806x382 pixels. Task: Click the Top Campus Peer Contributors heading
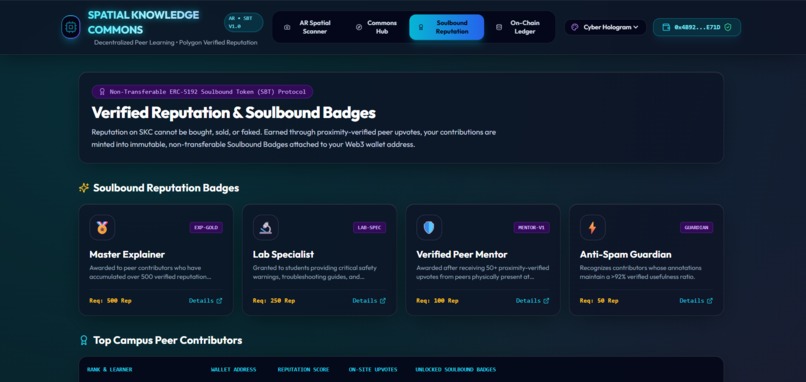(x=168, y=340)
